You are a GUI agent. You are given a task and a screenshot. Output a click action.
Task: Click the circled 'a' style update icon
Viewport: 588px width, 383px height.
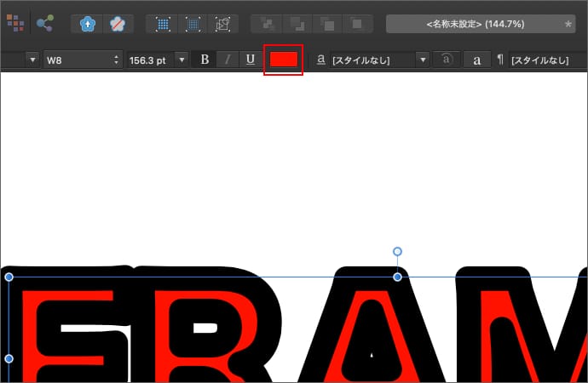click(447, 60)
